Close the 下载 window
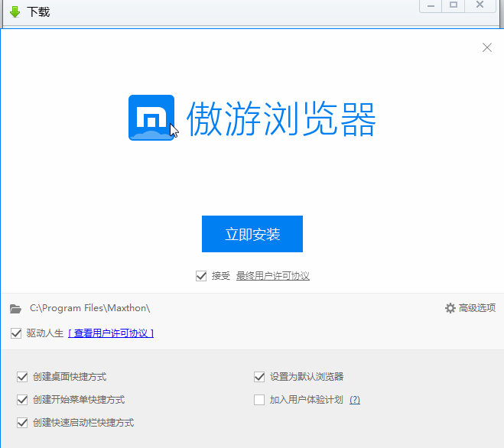The width and height of the screenshot is (504, 448). pyautogui.click(x=480, y=5)
